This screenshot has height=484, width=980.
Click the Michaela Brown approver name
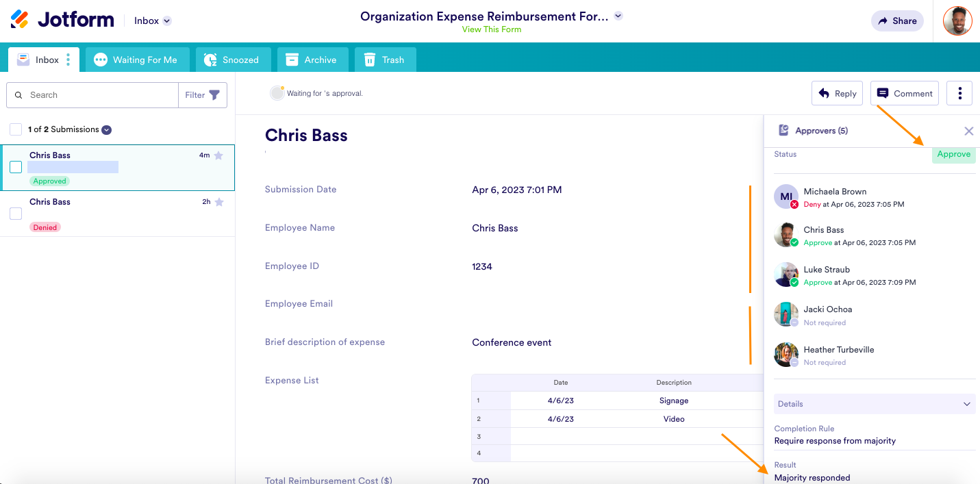(x=835, y=192)
